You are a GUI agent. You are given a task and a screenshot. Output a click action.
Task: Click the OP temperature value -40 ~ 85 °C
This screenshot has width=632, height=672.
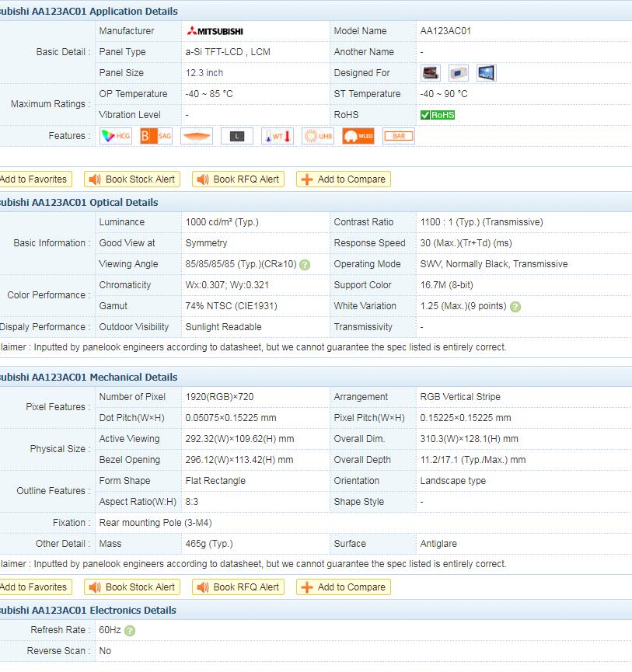pyautogui.click(x=209, y=94)
